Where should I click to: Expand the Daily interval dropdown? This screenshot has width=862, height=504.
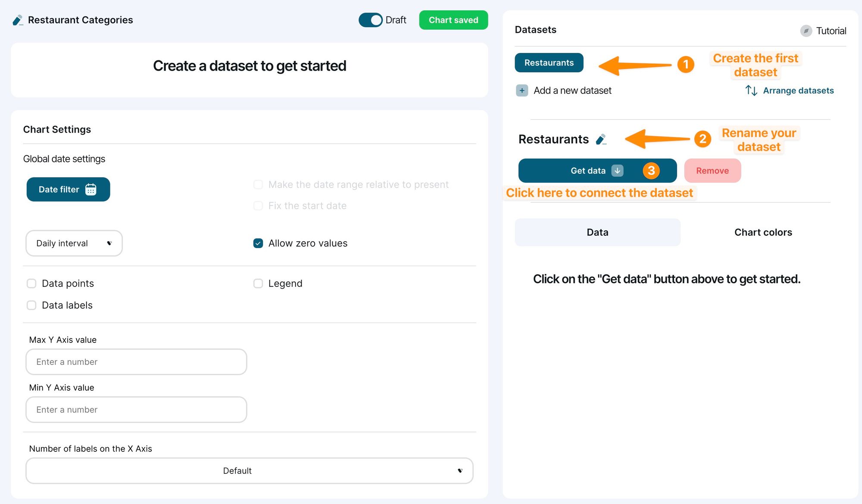click(x=73, y=243)
